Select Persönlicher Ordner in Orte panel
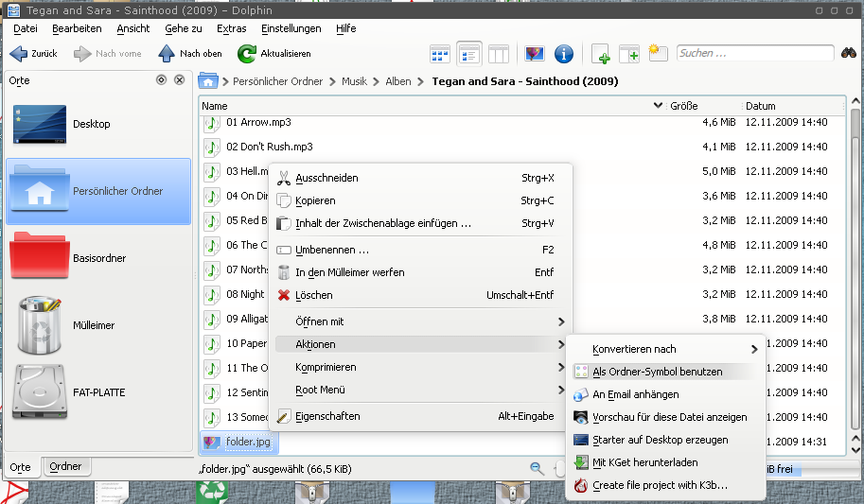This screenshot has height=504, width=864. coord(98,191)
